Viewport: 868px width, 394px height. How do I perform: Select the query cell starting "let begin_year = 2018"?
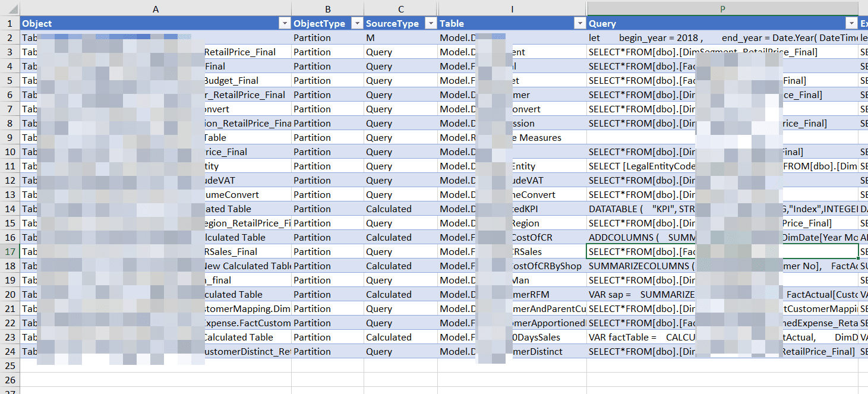coord(722,37)
